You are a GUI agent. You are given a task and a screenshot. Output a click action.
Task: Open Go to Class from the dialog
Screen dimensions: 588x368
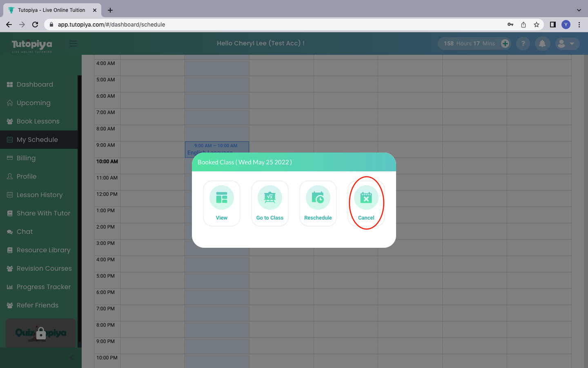(270, 198)
